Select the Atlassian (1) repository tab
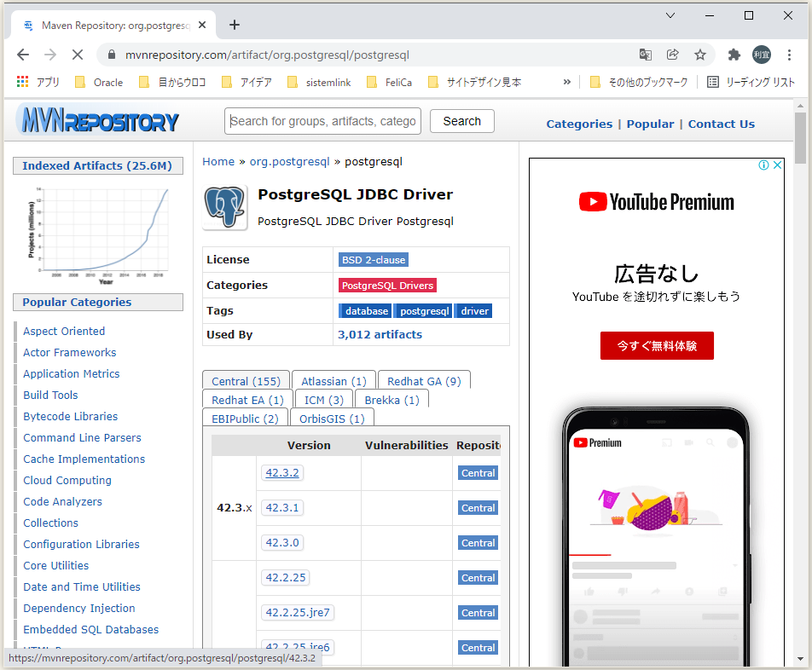This screenshot has height=670, width=812. pyautogui.click(x=333, y=380)
